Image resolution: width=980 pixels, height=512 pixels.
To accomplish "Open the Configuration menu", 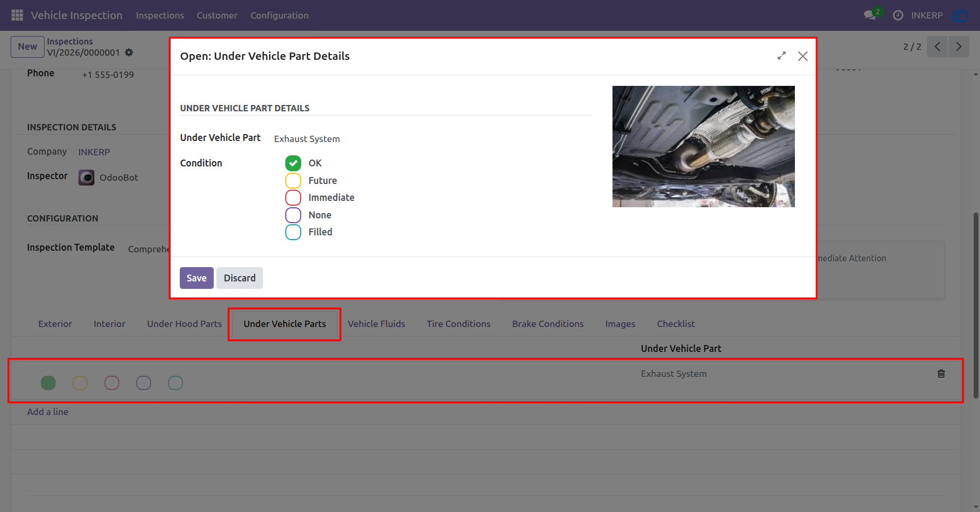I will [279, 15].
